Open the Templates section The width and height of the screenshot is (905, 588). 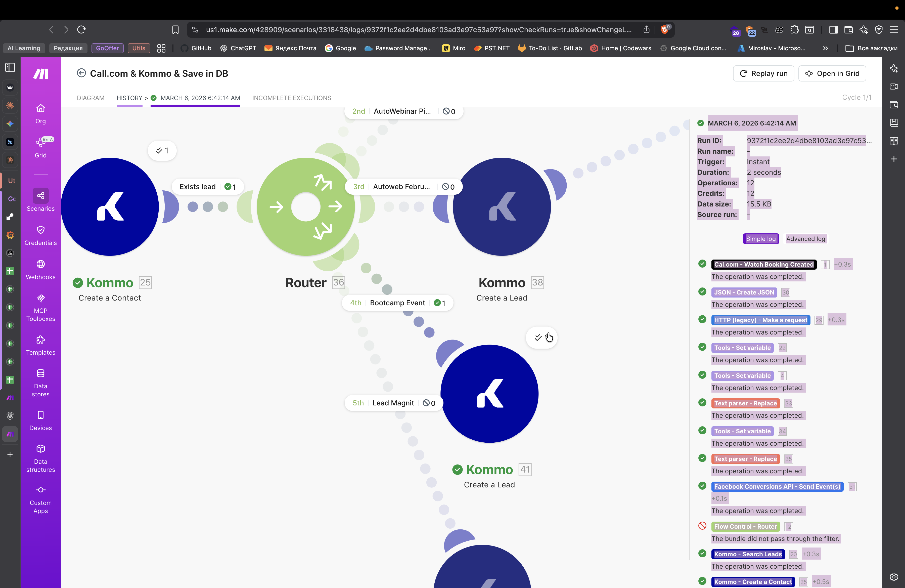(x=40, y=345)
